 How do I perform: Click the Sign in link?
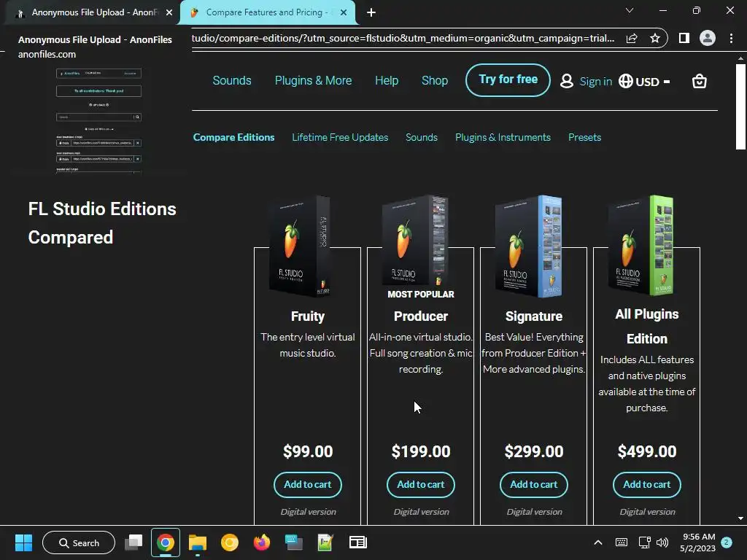(x=595, y=82)
